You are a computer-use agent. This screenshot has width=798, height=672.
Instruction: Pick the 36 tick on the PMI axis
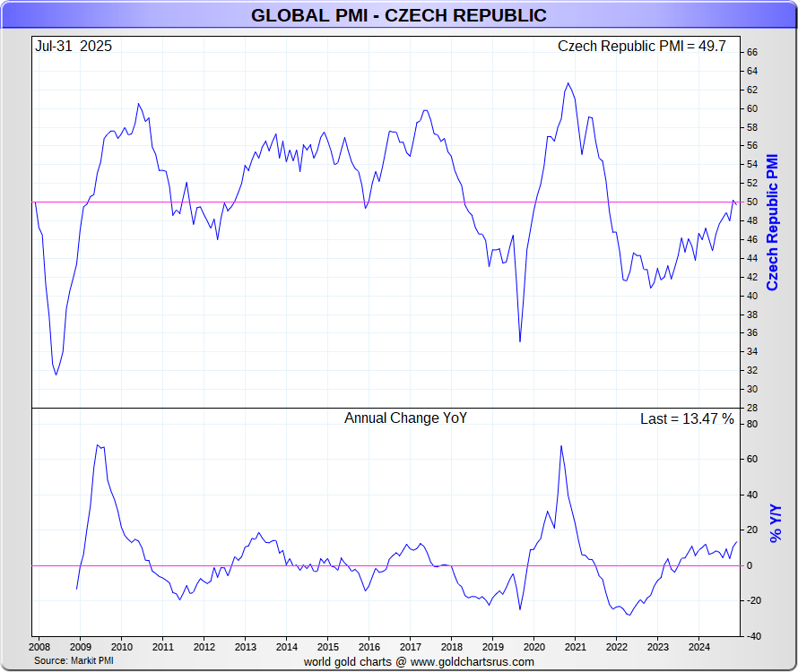pos(752,333)
